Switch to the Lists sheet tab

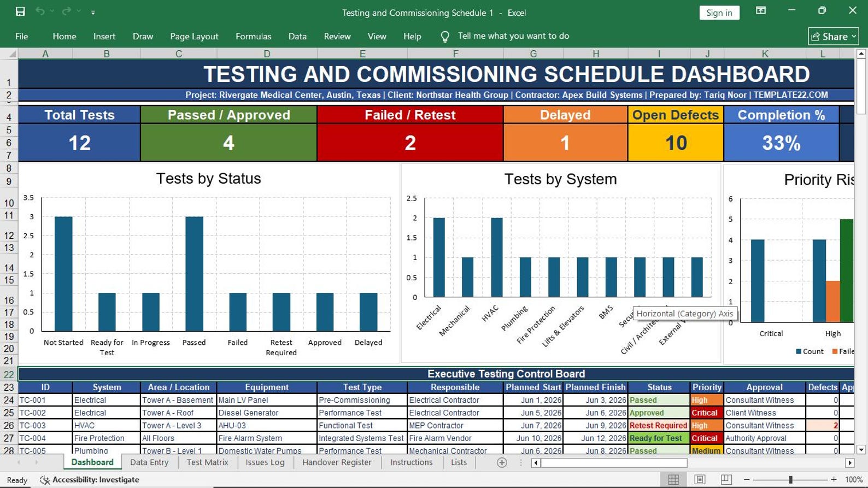click(459, 462)
